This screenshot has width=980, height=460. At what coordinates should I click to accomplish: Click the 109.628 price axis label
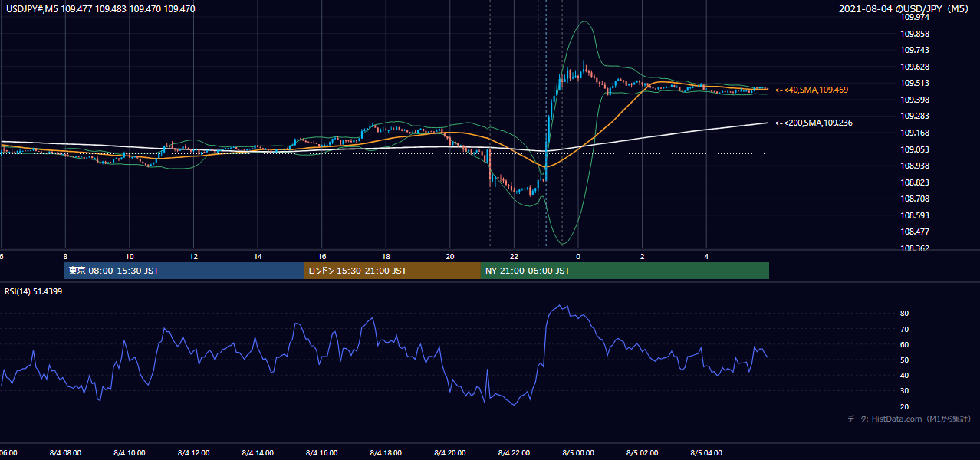point(915,67)
